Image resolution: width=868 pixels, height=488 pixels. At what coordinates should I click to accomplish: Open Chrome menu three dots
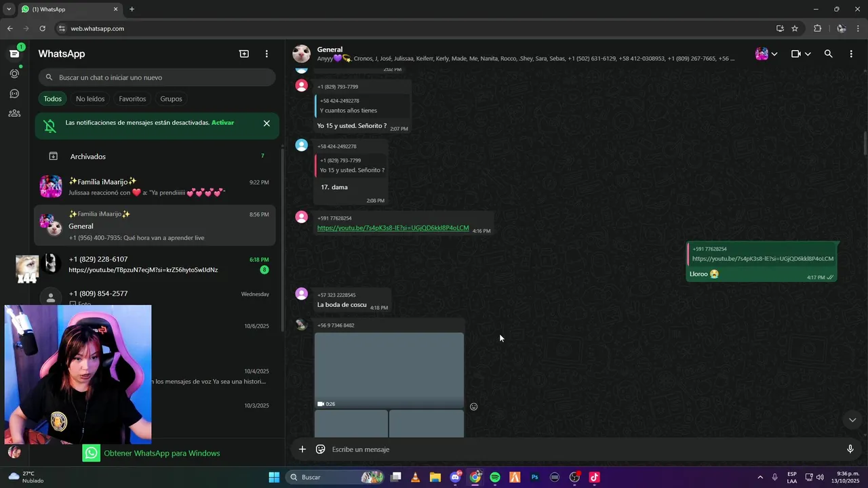click(859, 28)
